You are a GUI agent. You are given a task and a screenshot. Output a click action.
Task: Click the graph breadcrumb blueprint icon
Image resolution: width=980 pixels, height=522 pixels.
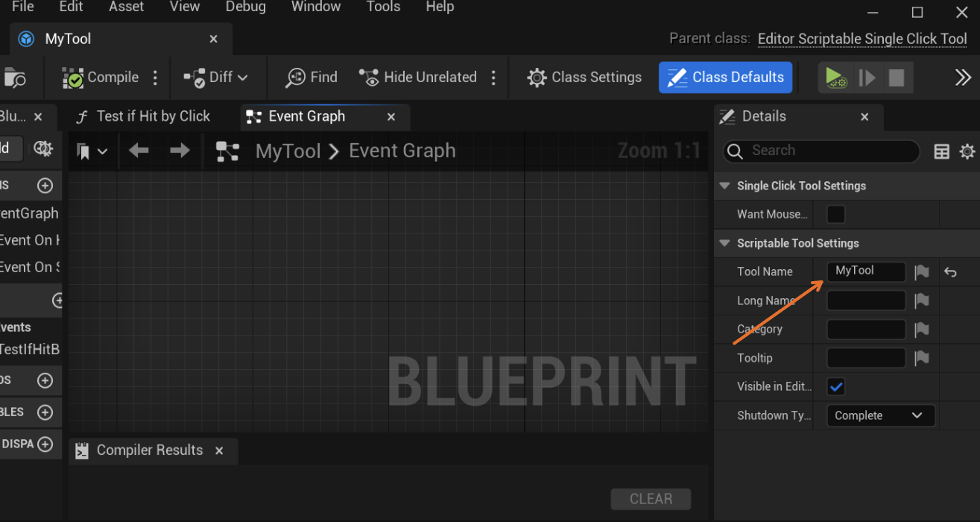(227, 151)
